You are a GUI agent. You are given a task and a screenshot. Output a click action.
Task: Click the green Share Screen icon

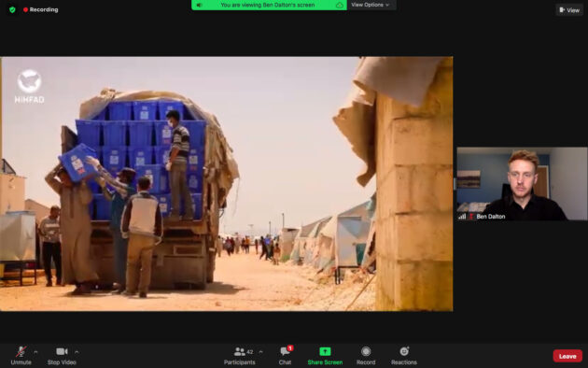coord(325,351)
